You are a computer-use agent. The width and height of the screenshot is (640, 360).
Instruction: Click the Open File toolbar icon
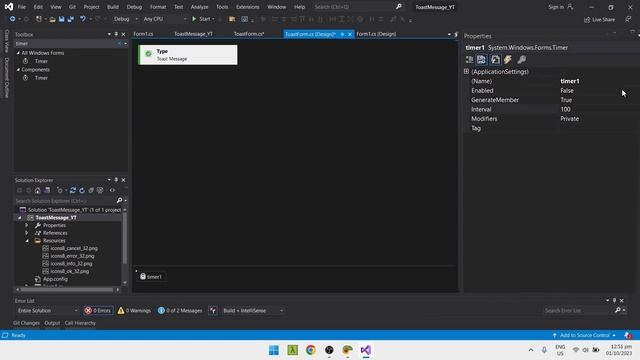[x=52, y=19]
